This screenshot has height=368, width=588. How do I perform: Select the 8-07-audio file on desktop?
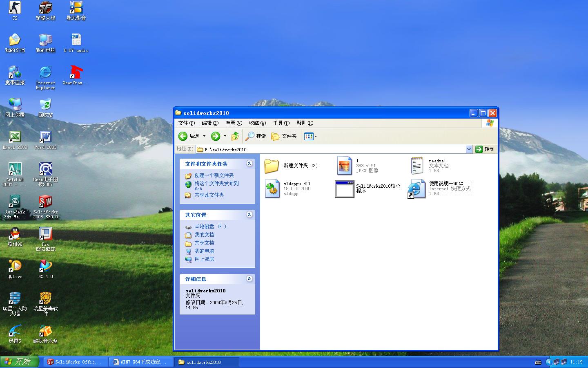(x=76, y=43)
